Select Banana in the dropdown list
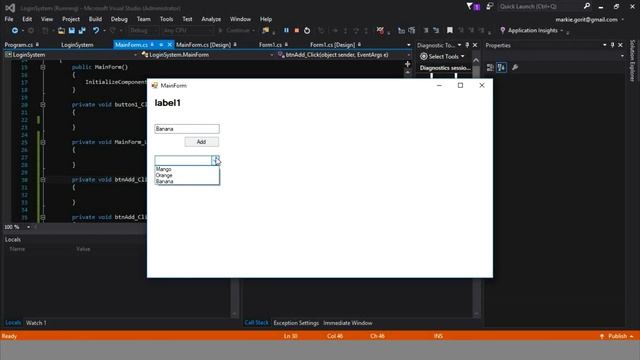The image size is (640, 360). point(187,181)
